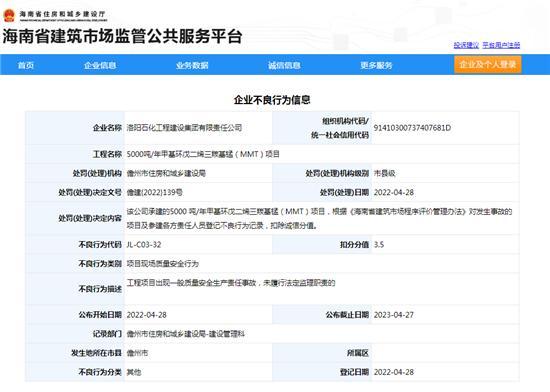
Task: Click the 登记日期 value 2022-04-28
Action: click(x=394, y=372)
